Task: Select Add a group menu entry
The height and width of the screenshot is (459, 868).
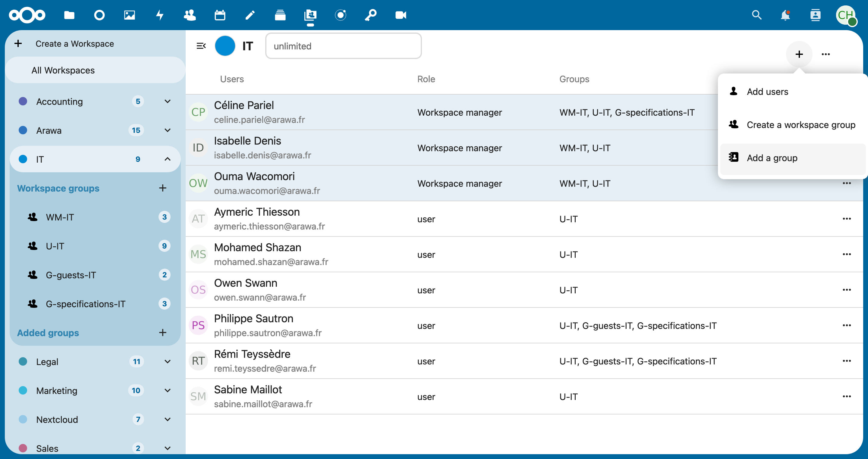Action: [772, 158]
